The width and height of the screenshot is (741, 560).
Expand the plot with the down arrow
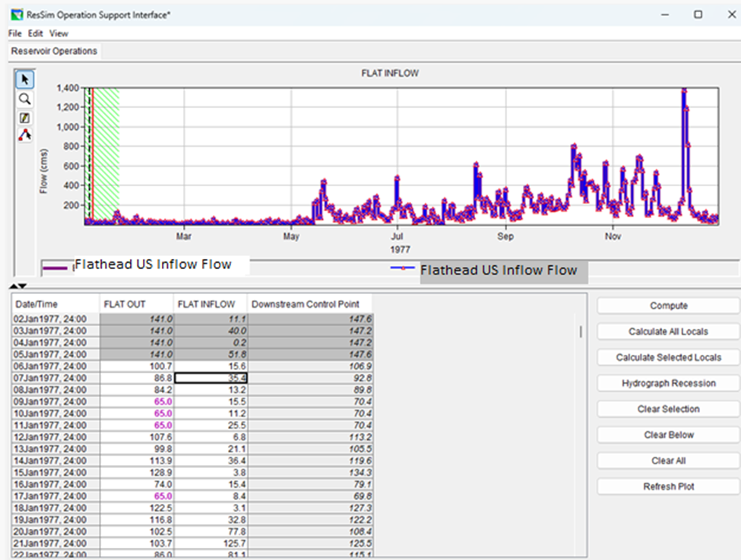[x=23, y=286]
